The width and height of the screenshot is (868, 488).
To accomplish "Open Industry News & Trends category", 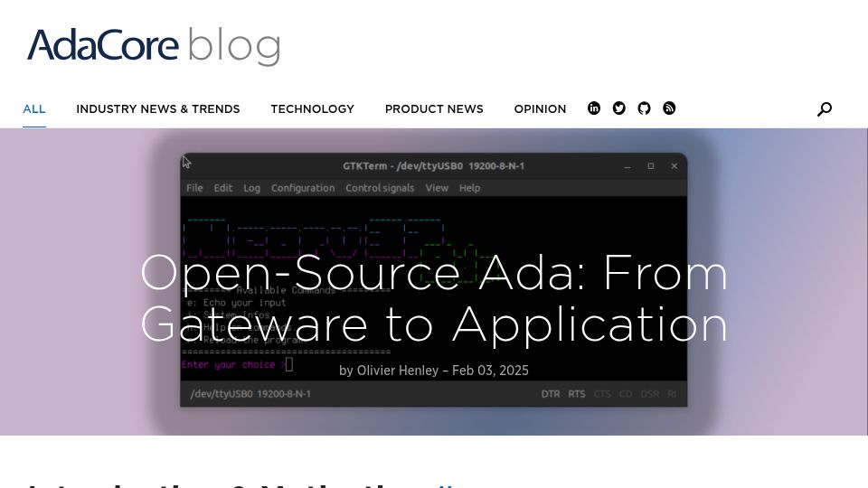I will 157,109.
